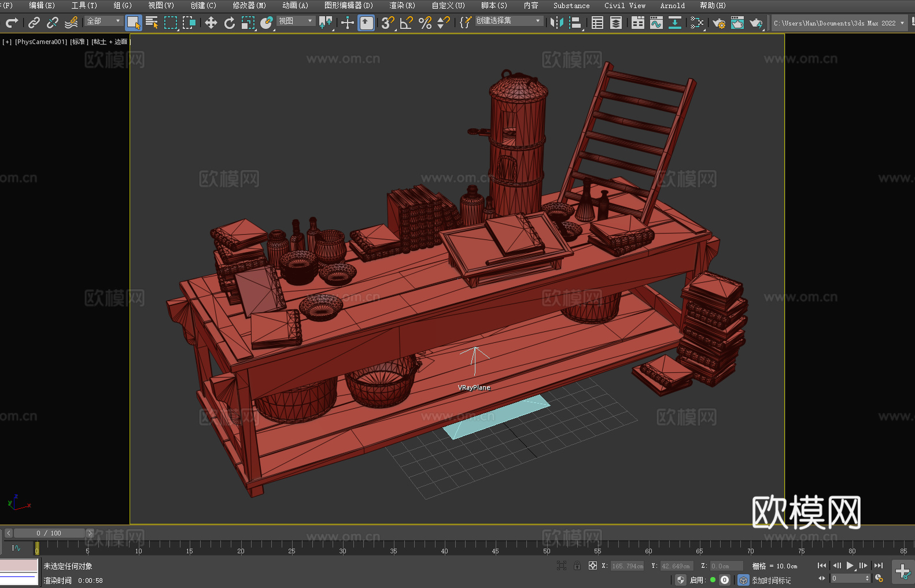Click the Y coordinate field
This screenshot has height=588, width=915.
[677, 566]
